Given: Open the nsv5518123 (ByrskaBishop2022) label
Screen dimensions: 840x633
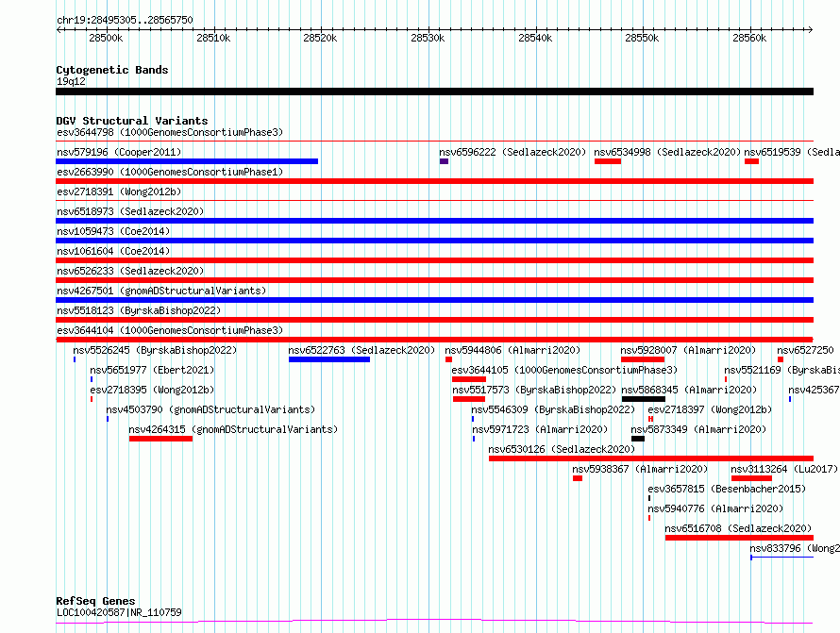Looking at the screenshot, I should pyautogui.click(x=139, y=310).
